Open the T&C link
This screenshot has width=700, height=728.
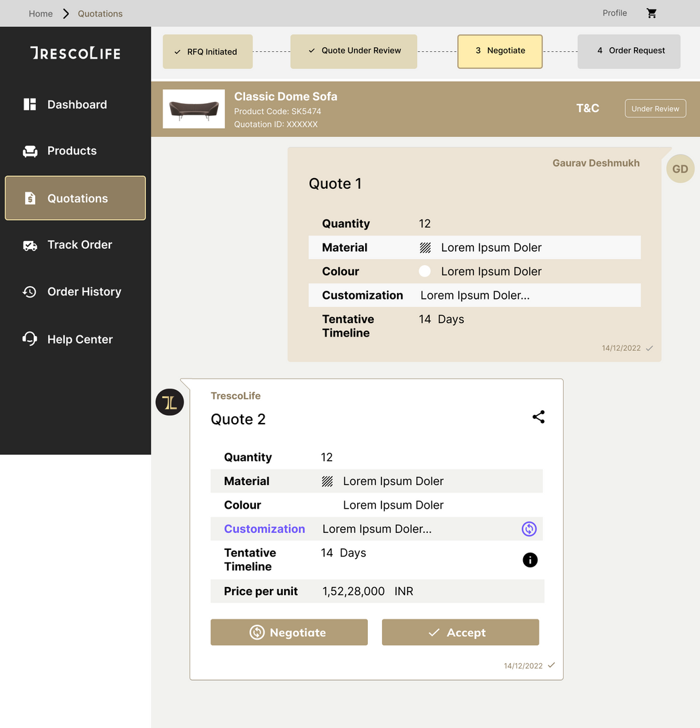pos(587,108)
